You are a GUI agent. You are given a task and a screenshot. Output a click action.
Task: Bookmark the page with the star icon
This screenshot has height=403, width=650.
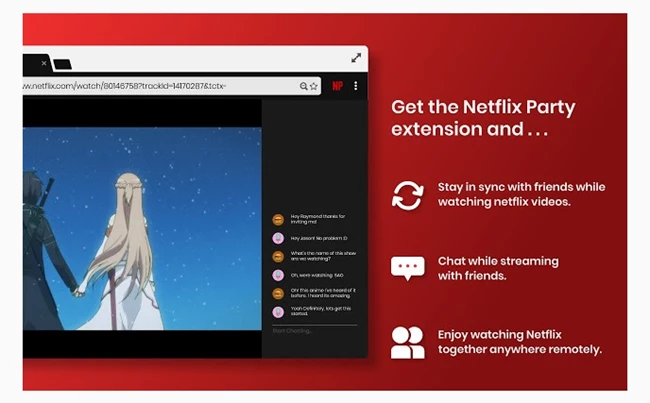pyautogui.click(x=314, y=86)
